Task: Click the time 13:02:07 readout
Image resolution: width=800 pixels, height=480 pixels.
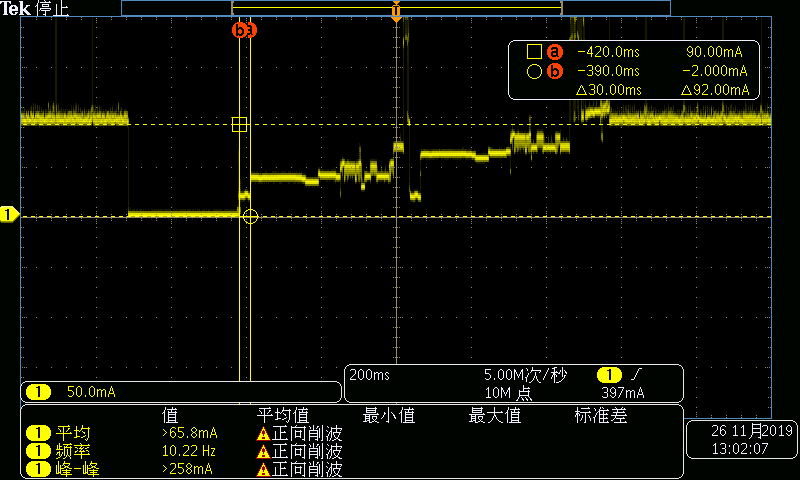Action: pos(740,449)
